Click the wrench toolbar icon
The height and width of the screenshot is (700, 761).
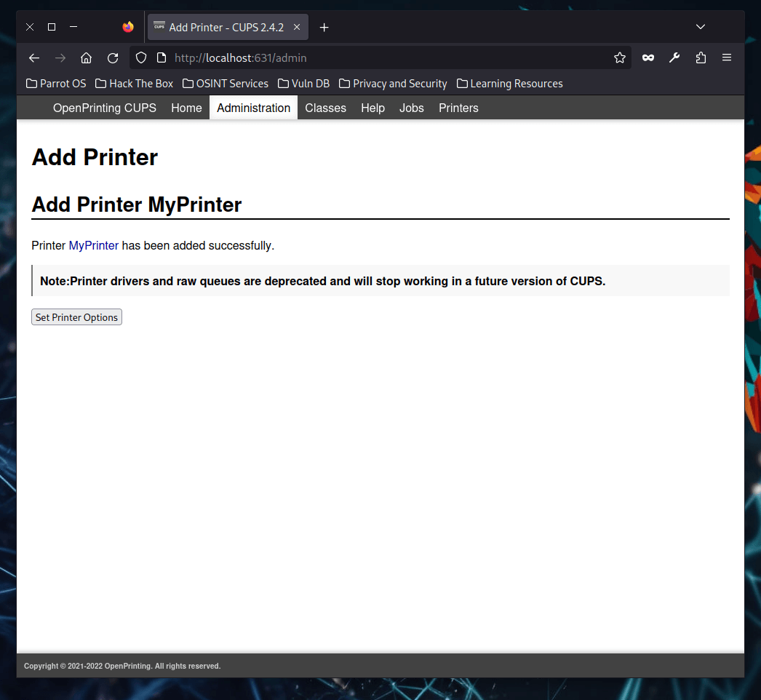tap(674, 57)
